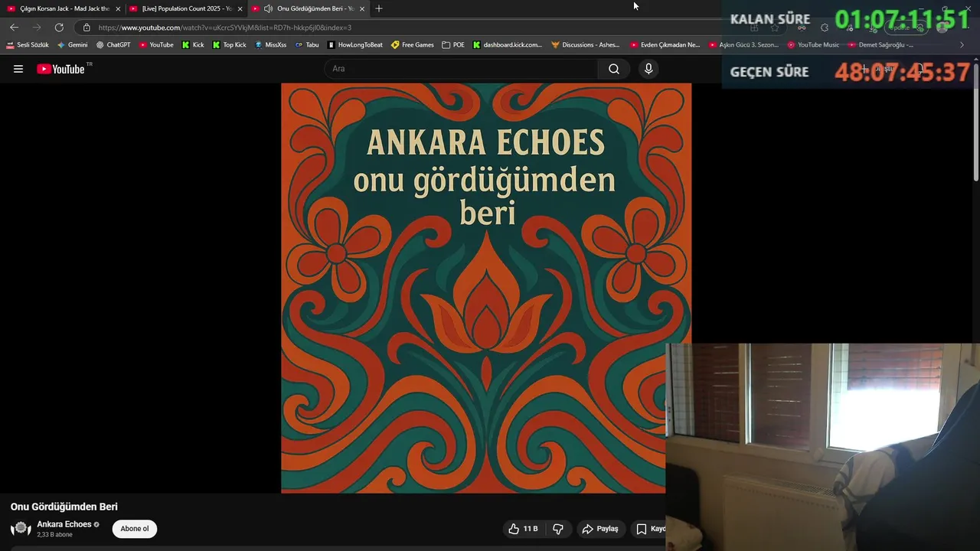
Task: Switch to Live Population Count 2025 tab
Action: (186, 8)
